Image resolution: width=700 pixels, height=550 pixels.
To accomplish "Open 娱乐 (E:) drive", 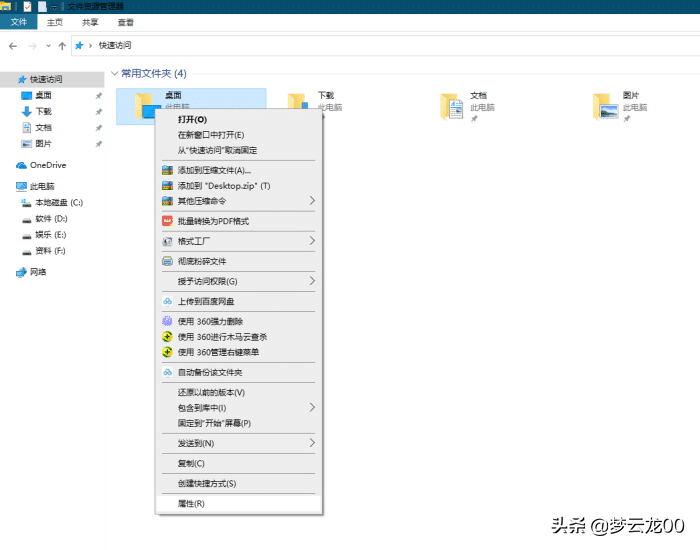I will coord(50,234).
